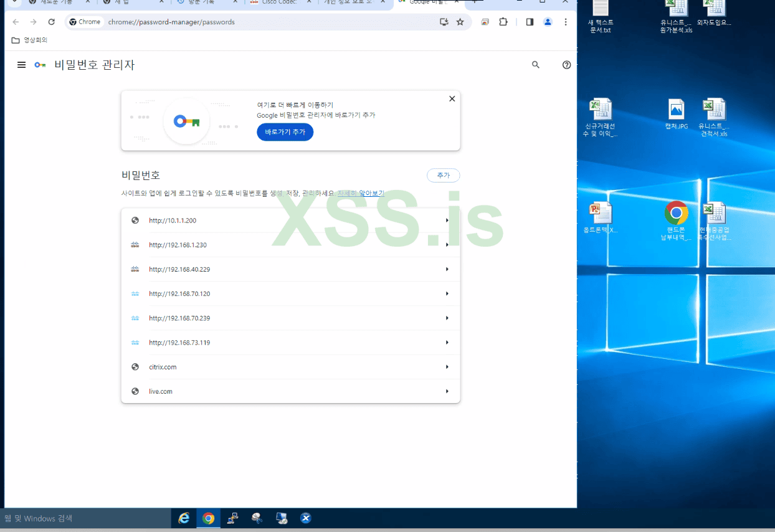Select 유니스트 견적서.xls desktop file
Image resolution: width=775 pixels, height=532 pixels.
(x=714, y=118)
